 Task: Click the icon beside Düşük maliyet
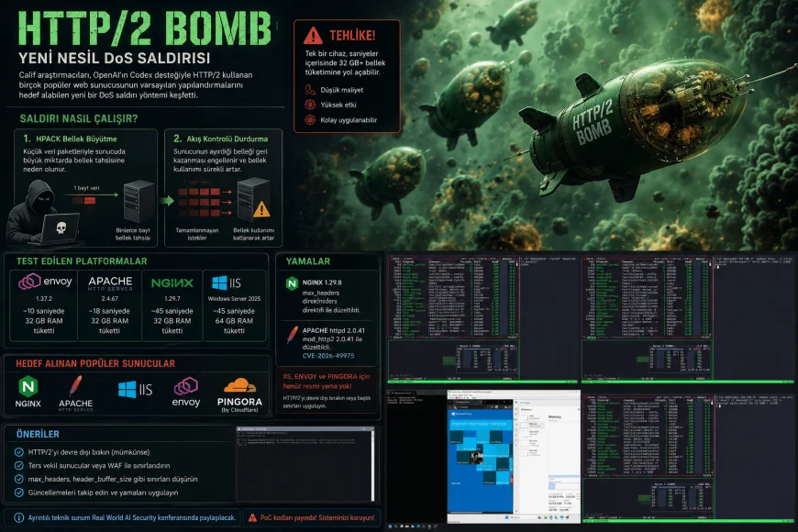pos(310,90)
